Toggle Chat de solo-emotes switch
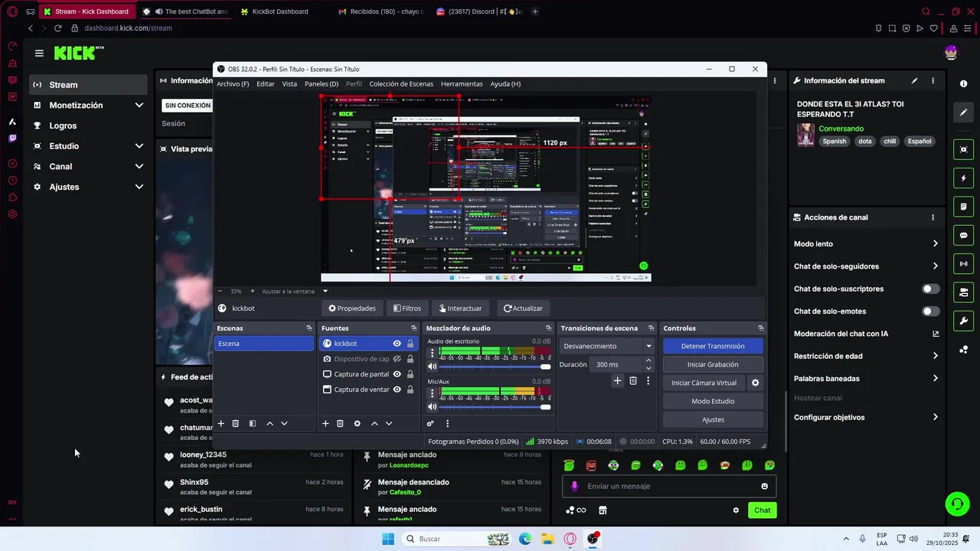This screenshot has width=980, height=551. coord(930,311)
